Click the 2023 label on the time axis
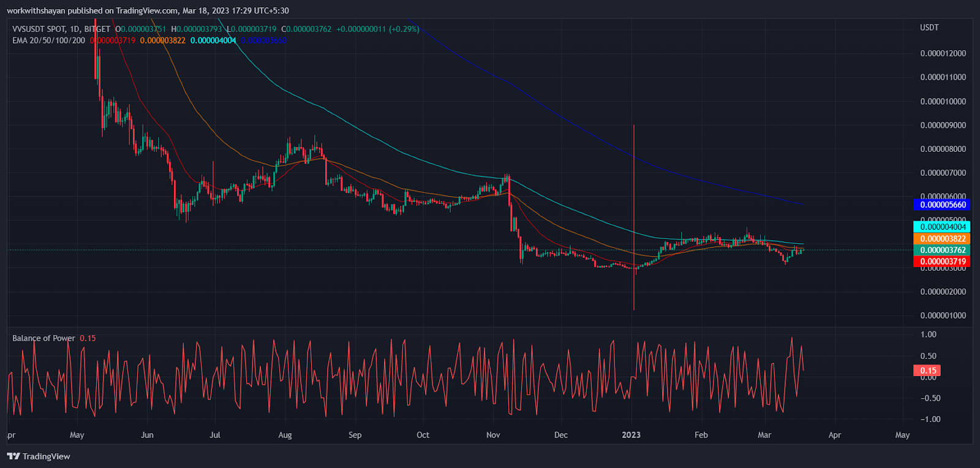Image resolution: width=980 pixels, height=468 pixels. tap(631, 435)
